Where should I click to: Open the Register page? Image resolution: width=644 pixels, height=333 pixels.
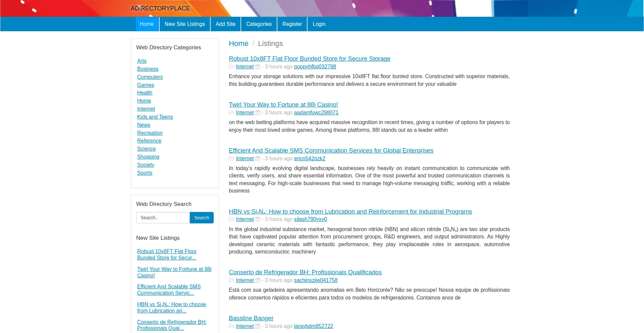click(x=292, y=24)
